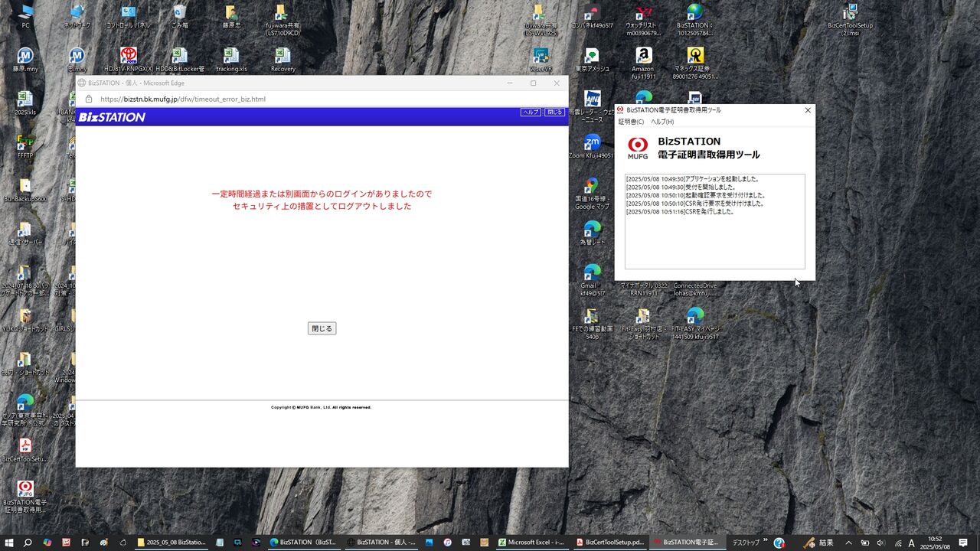Launch BizSTATION電子証明書取得用 desktop shortcut
Viewport: 980px width, 551px height.
pyautogui.click(x=25, y=497)
